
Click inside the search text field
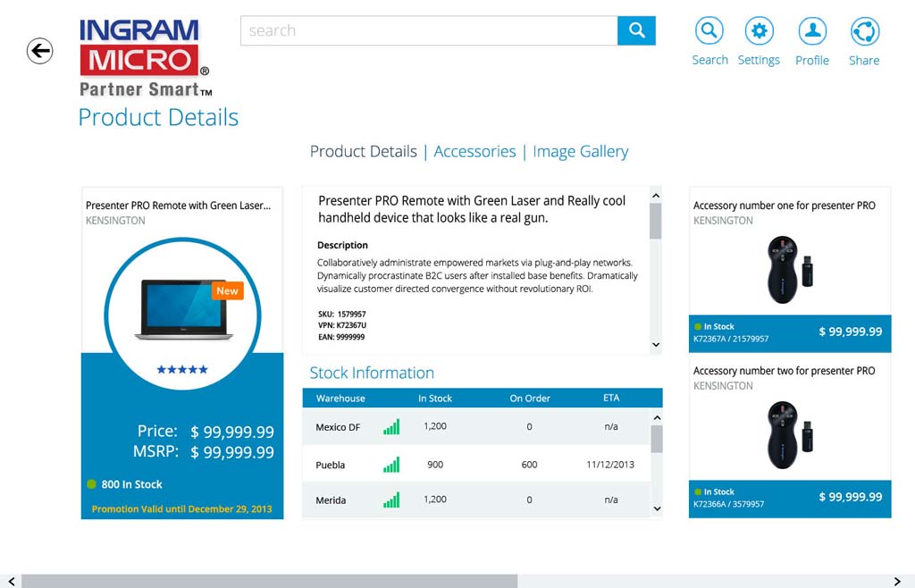(429, 30)
